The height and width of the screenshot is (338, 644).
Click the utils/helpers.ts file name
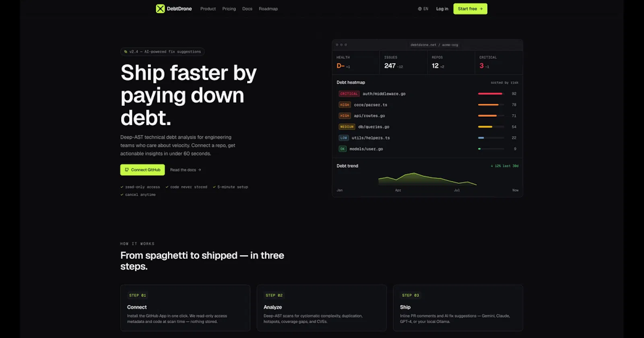[371, 138]
